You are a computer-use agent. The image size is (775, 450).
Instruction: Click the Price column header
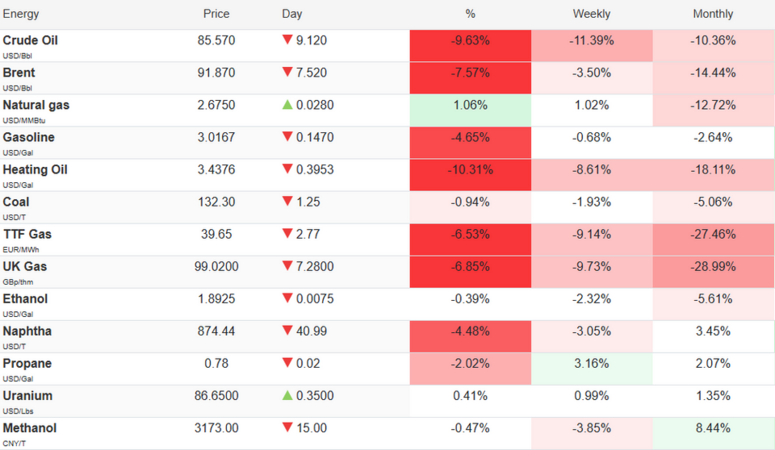coord(215,14)
